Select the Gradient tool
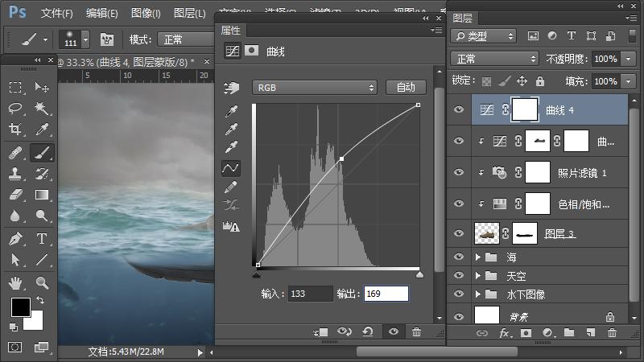The width and height of the screenshot is (644, 362). click(x=42, y=195)
